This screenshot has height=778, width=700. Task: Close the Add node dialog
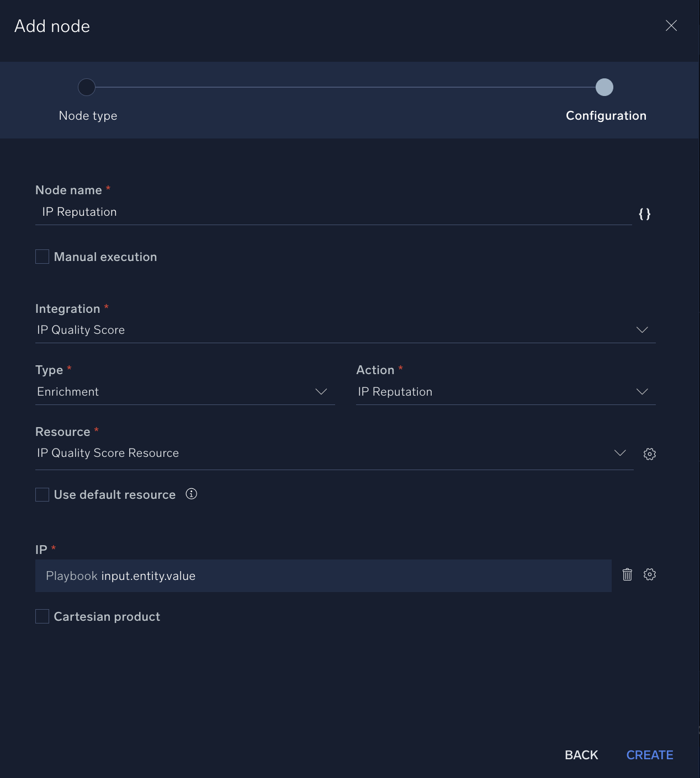(671, 25)
